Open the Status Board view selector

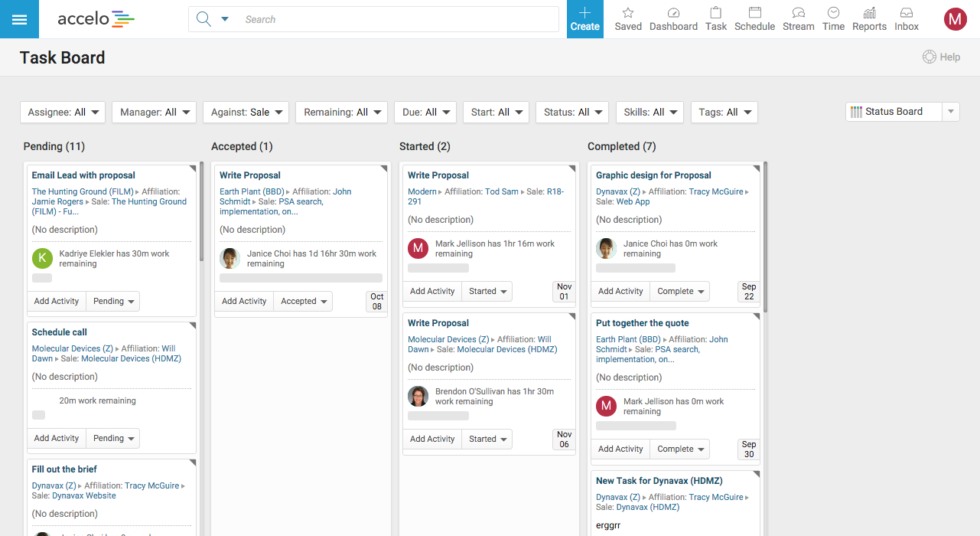(901, 112)
